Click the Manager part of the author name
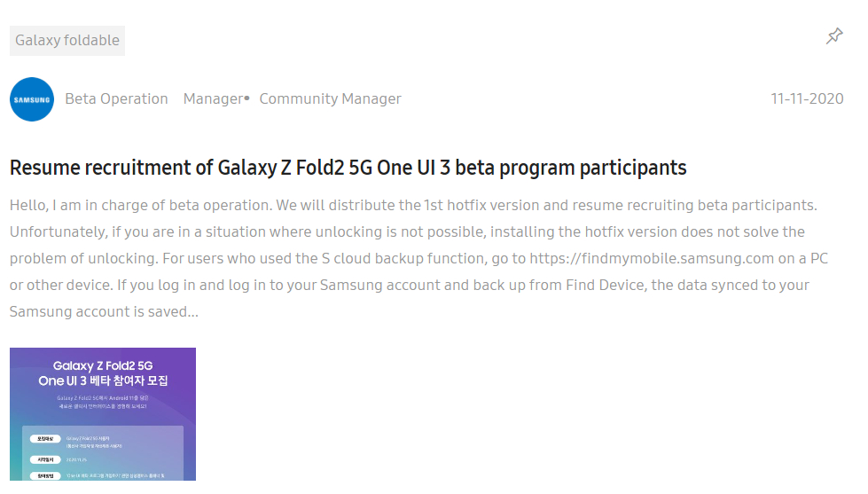Viewport: 868px width, 494px height. click(x=213, y=98)
